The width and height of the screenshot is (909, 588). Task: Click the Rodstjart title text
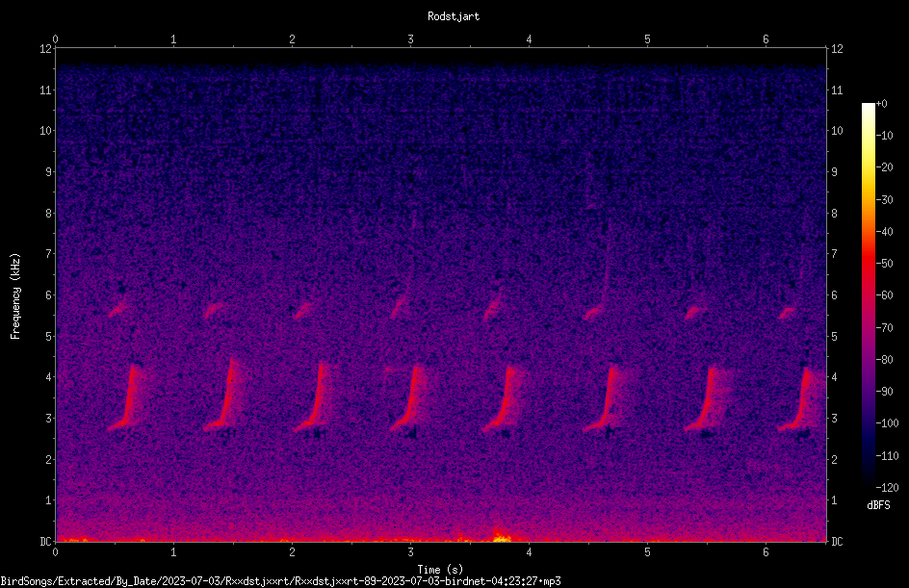(x=454, y=16)
